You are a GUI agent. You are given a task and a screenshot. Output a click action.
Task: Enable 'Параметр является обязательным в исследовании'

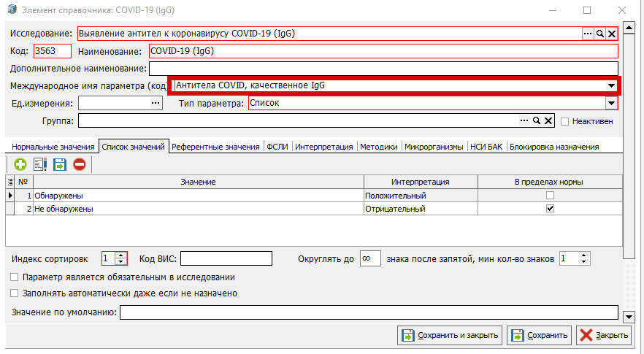coord(15,277)
